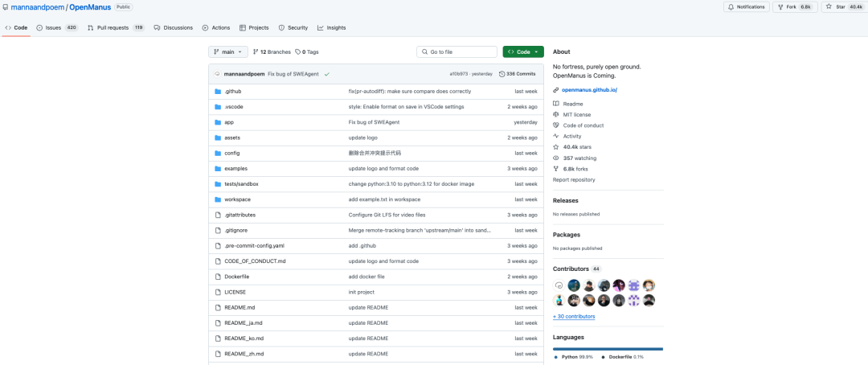This screenshot has height=365, width=868.
Task: View the 12 Branches link
Action: [x=272, y=52]
